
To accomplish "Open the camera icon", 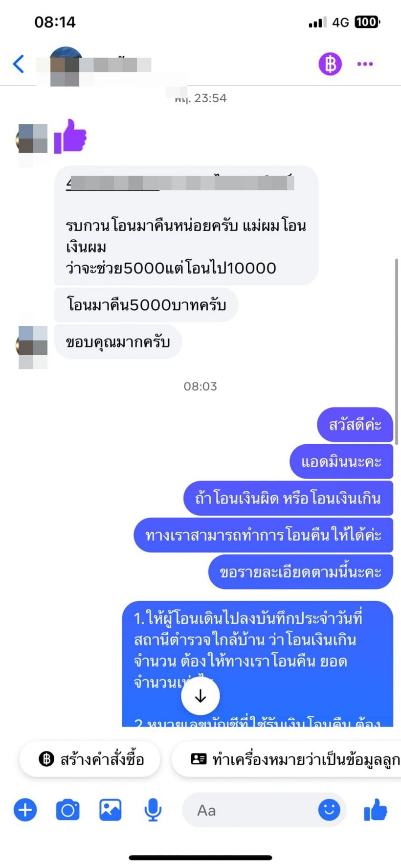I will (68, 810).
